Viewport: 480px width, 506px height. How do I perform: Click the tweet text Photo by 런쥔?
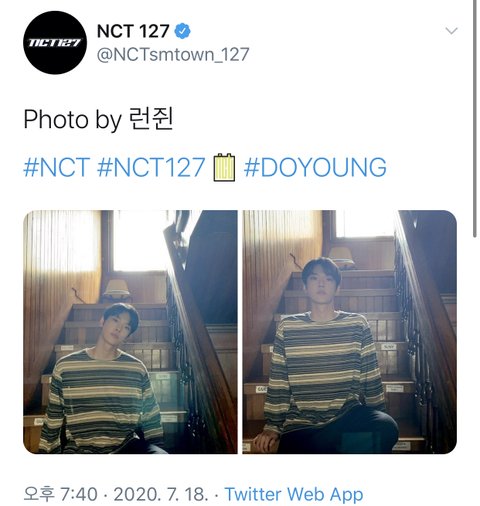click(99, 119)
